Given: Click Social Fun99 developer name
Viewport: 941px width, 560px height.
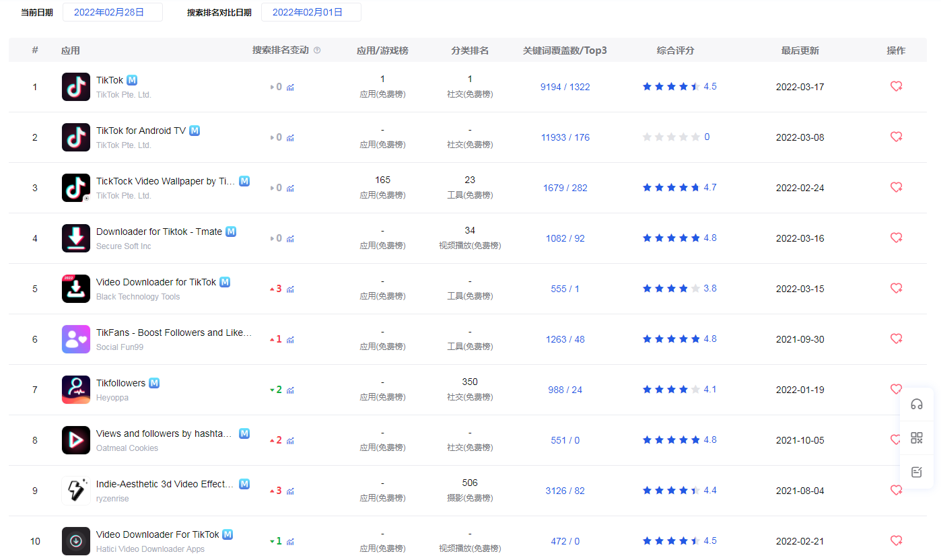Looking at the screenshot, I should (x=120, y=347).
